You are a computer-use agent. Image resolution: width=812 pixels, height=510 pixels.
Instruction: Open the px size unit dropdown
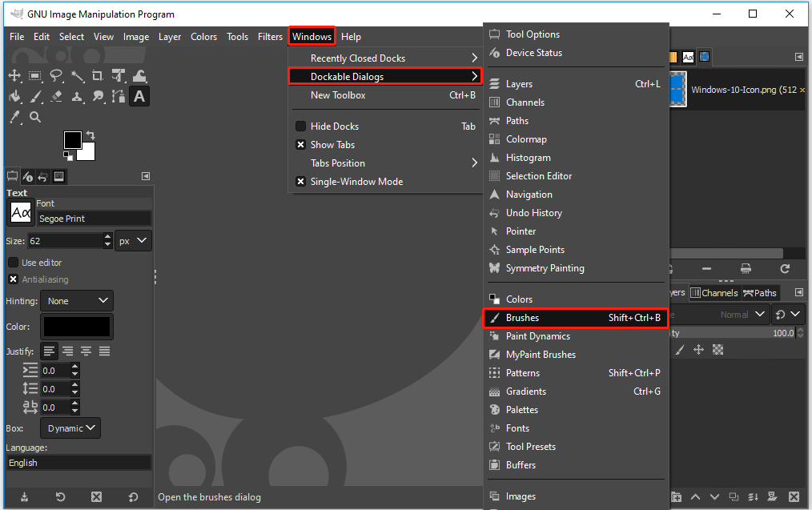click(133, 241)
